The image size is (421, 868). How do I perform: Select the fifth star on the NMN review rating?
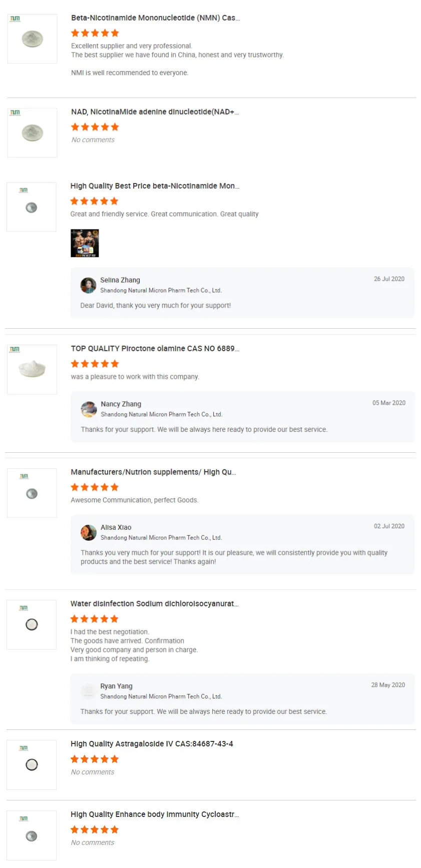115,33
